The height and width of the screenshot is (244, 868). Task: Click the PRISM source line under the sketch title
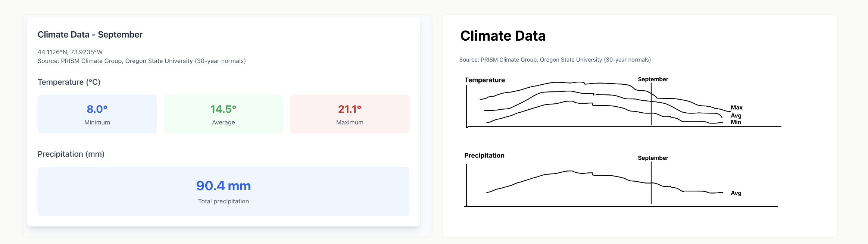(555, 60)
